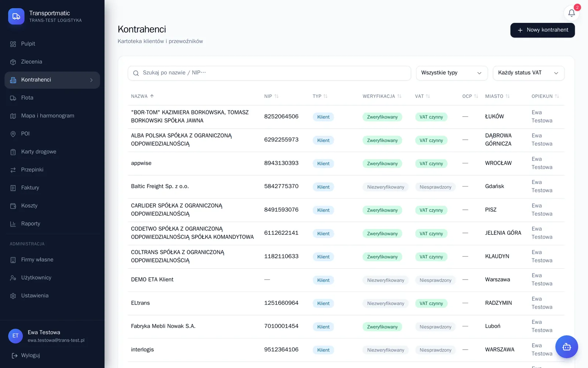Open the Zlecenia menu item
The height and width of the screenshot is (368, 588).
click(52, 62)
